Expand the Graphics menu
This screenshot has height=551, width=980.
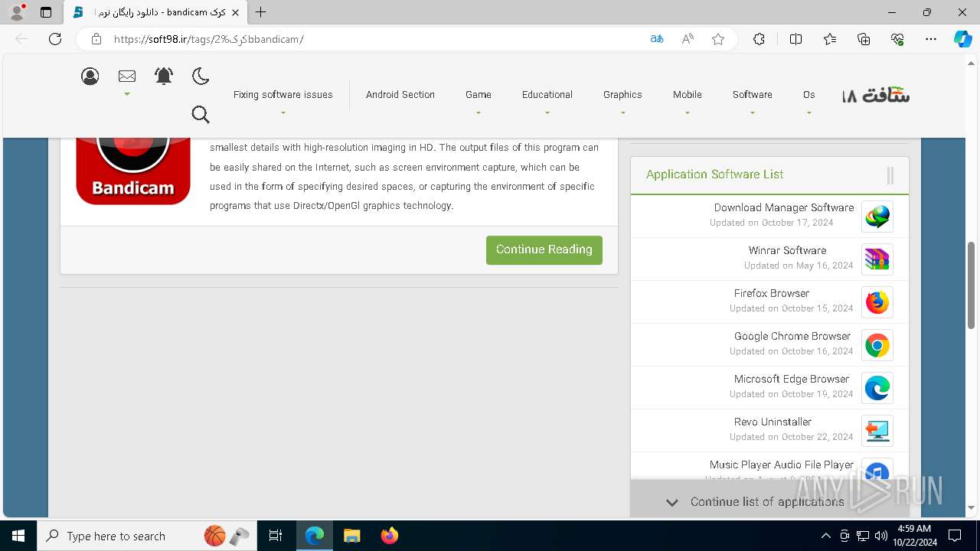pos(622,95)
